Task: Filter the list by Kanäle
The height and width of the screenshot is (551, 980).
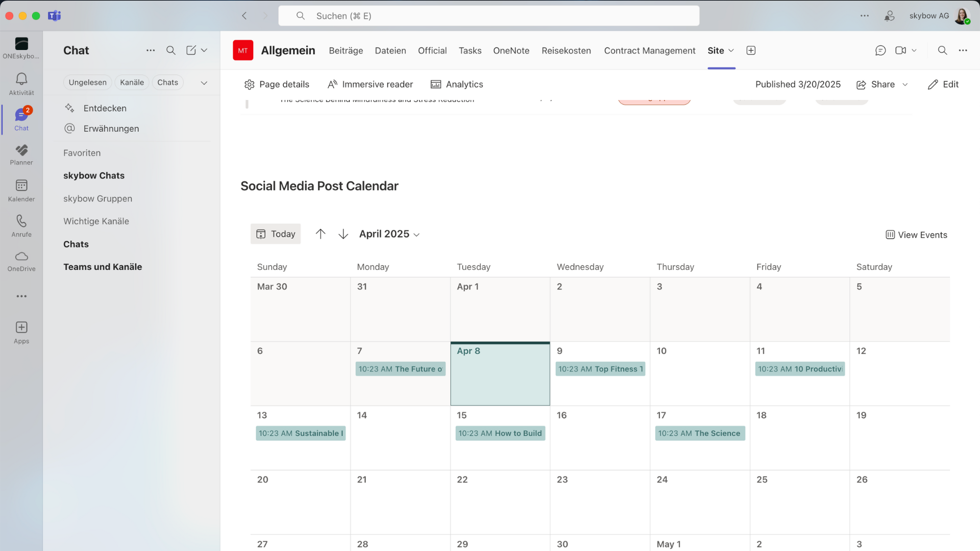Action: (x=132, y=83)
